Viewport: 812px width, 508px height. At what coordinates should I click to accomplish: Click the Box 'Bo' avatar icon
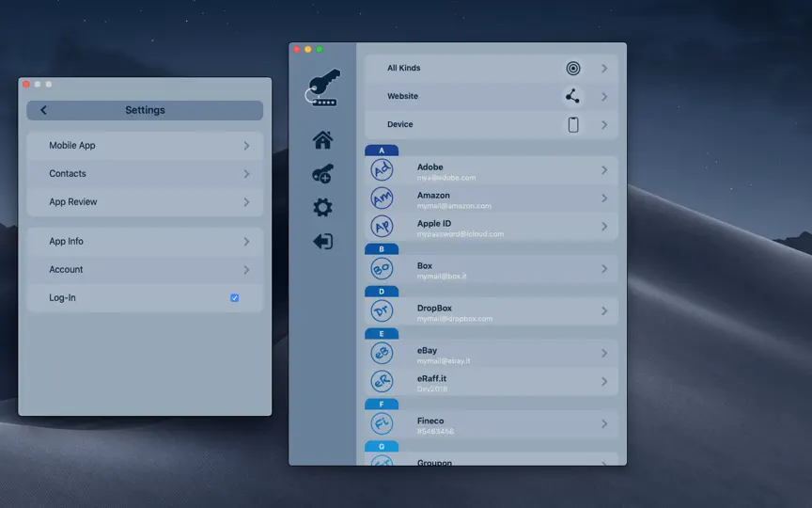tap(382, 268)
